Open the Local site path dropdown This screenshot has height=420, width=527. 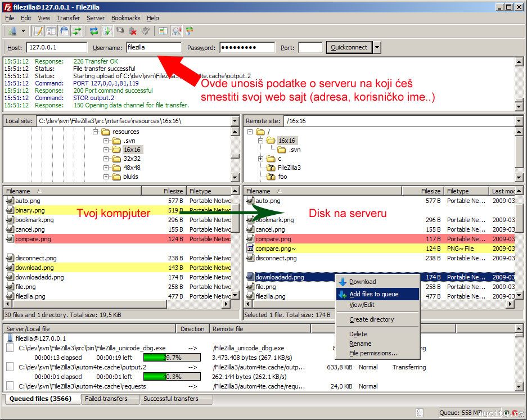[x=235, y=121]
